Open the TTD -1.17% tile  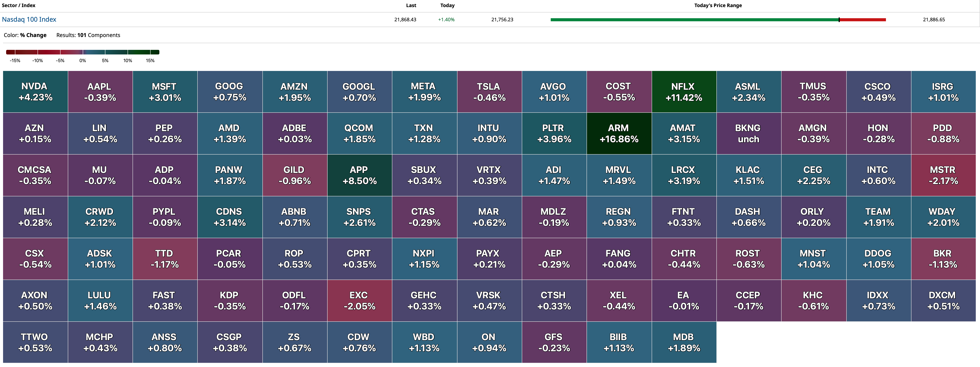point(165,259)
